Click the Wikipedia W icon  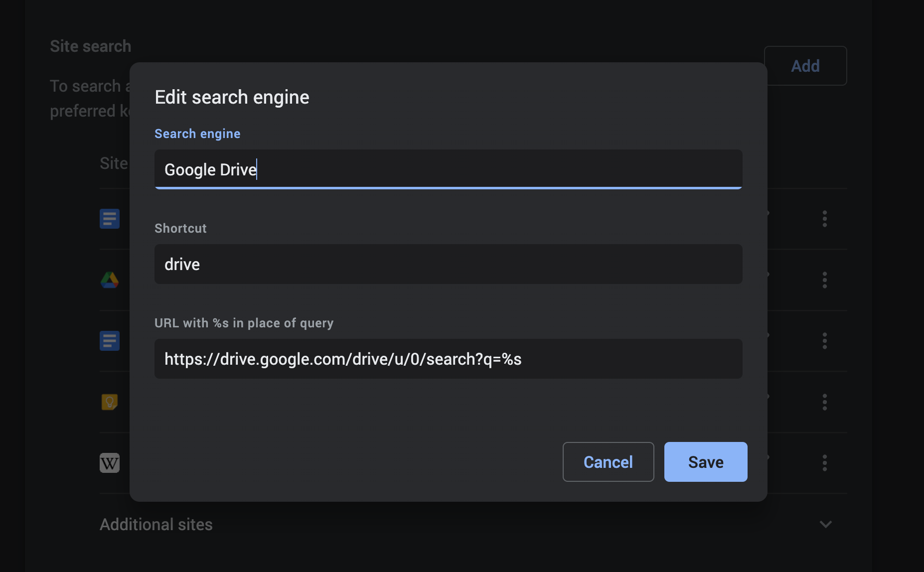coord(110,463)
